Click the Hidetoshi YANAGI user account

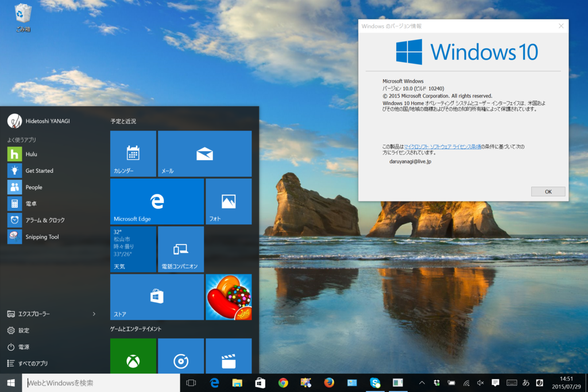click(38, 121)
